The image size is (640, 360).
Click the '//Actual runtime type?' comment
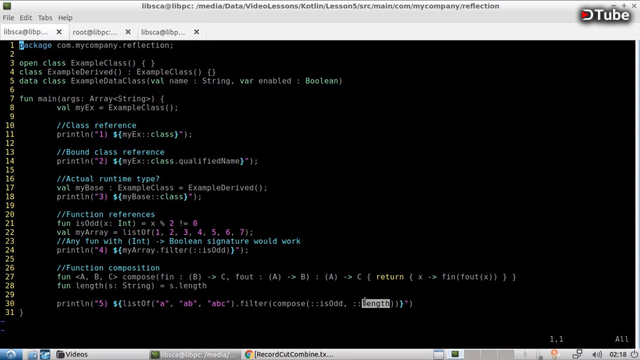click(x=108, y=179)
